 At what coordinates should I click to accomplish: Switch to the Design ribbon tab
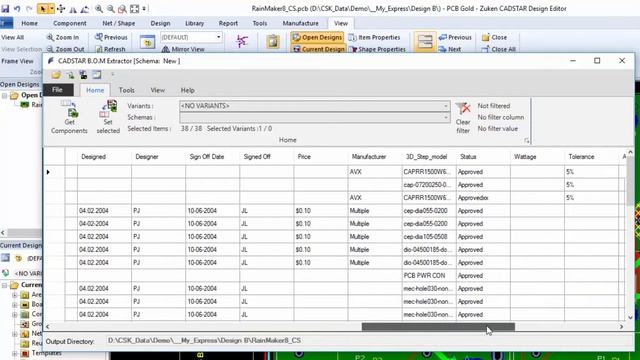(160, 23)
